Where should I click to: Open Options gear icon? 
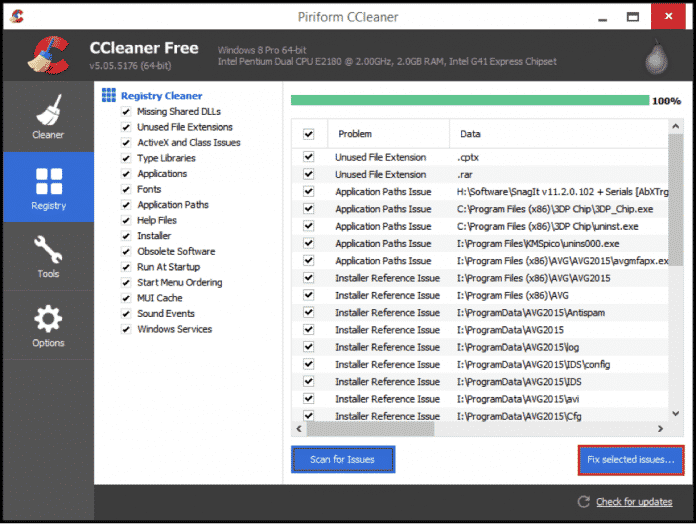48,319
